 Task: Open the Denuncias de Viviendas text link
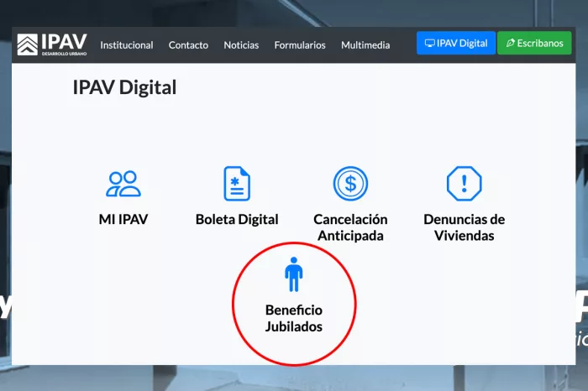point(465,227)
